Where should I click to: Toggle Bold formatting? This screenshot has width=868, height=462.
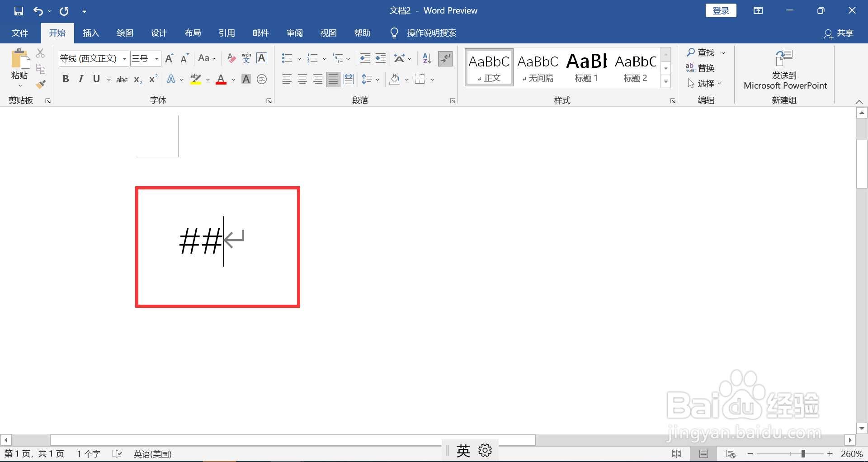[x=66, y=79]
